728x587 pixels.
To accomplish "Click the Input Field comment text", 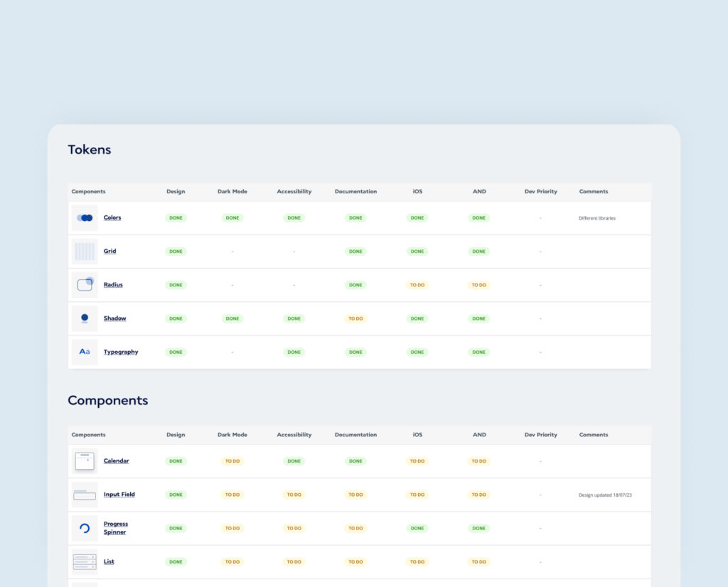I will coord(606,495).
